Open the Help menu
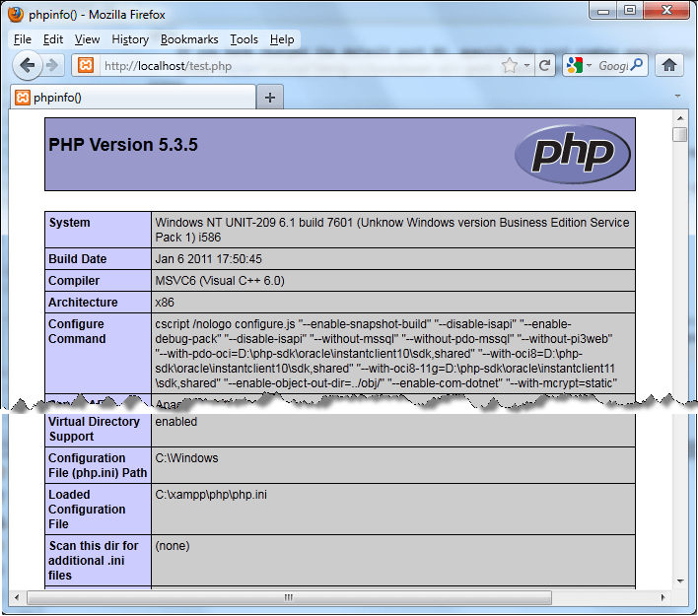698x616 pixels. [282, 39]
